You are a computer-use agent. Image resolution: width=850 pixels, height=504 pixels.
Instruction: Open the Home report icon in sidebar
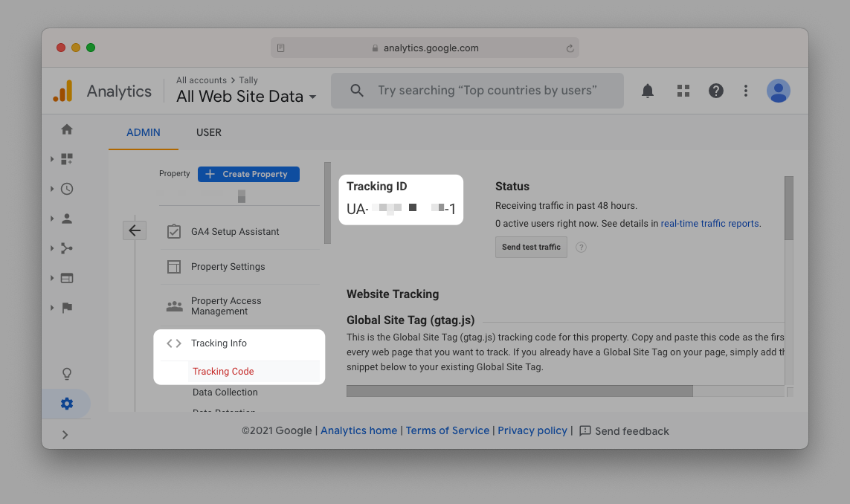67,129
